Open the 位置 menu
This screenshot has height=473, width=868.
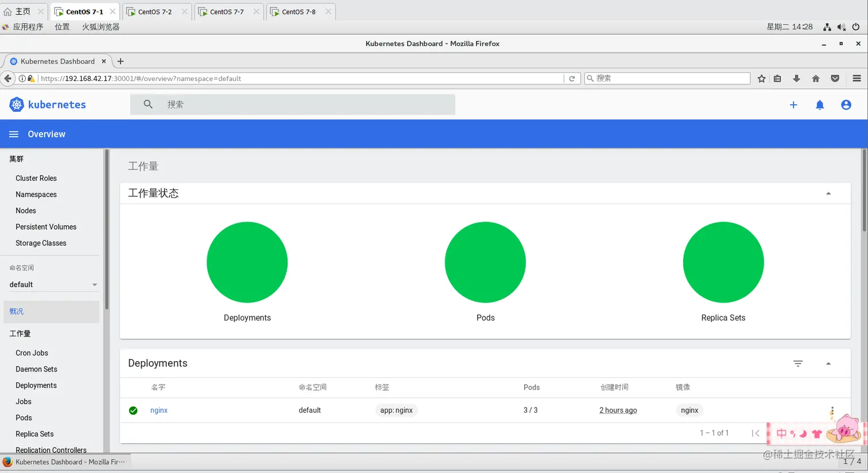pos(62,27)
